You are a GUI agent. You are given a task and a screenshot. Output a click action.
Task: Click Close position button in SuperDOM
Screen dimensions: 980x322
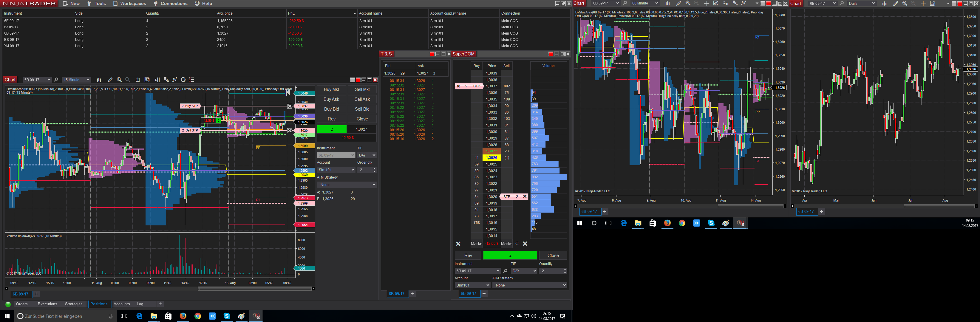pyautogui.click(x=553, y=256)
